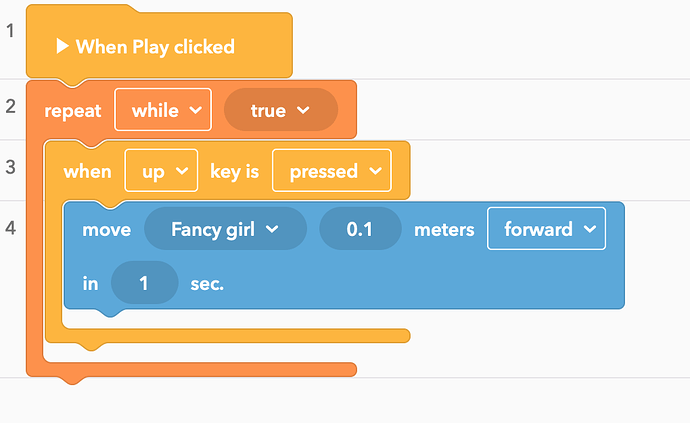
Task: Open the 'while' dropdown in repeat block
Action: [163, 110]
